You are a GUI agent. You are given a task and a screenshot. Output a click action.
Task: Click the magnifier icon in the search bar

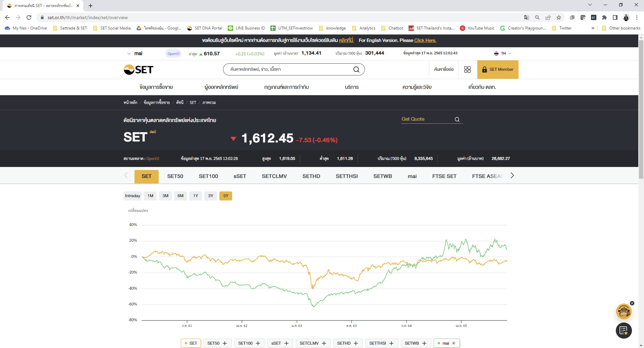[356, 69]
